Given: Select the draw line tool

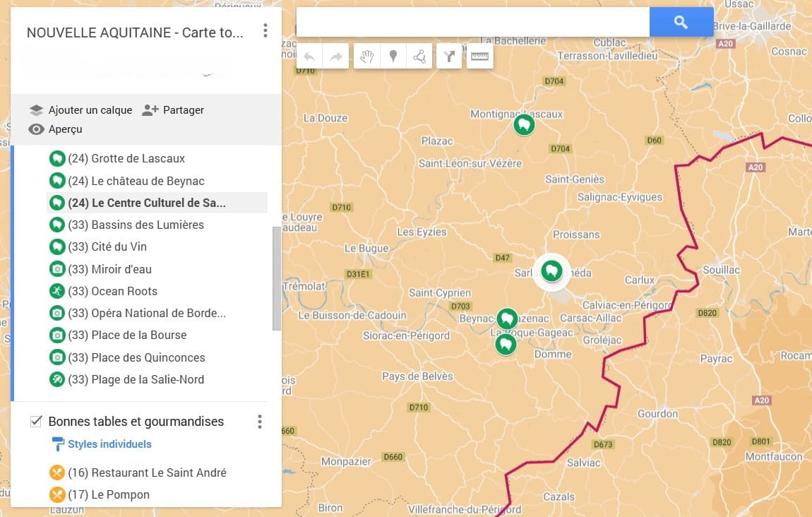Looking at the screenshot, I should click(419, 56).
